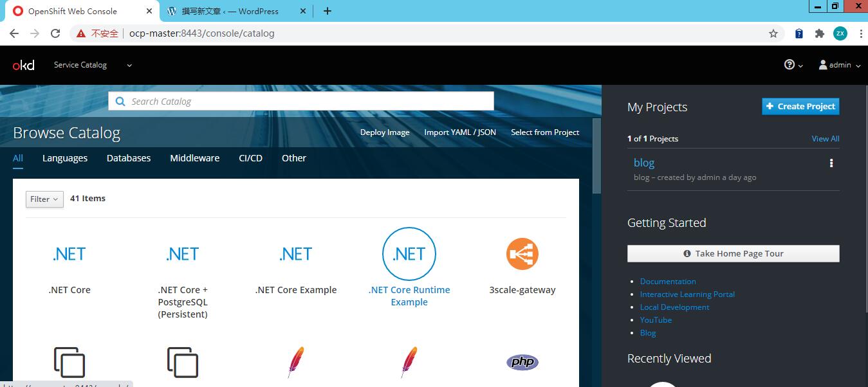Click the Create Project button
868x387 pixels.
(800, 107)
